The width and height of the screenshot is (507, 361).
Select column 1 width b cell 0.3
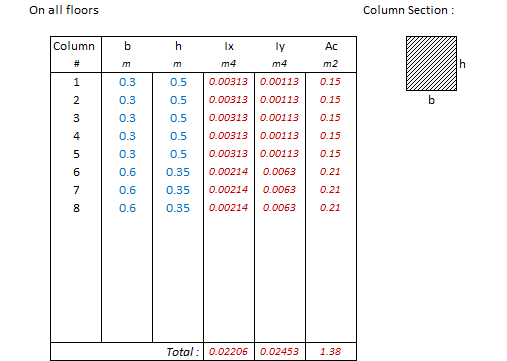pos(127,82)
